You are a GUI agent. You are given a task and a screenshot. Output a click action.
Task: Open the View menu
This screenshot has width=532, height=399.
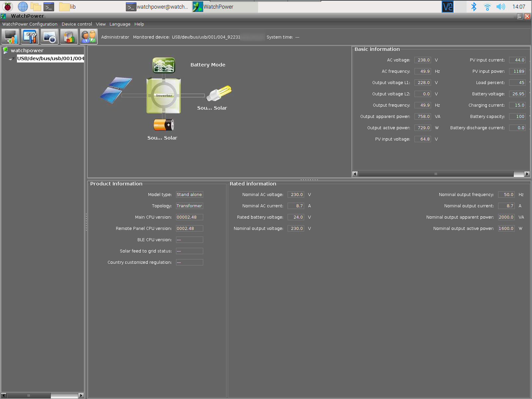(x=101, y=24)
